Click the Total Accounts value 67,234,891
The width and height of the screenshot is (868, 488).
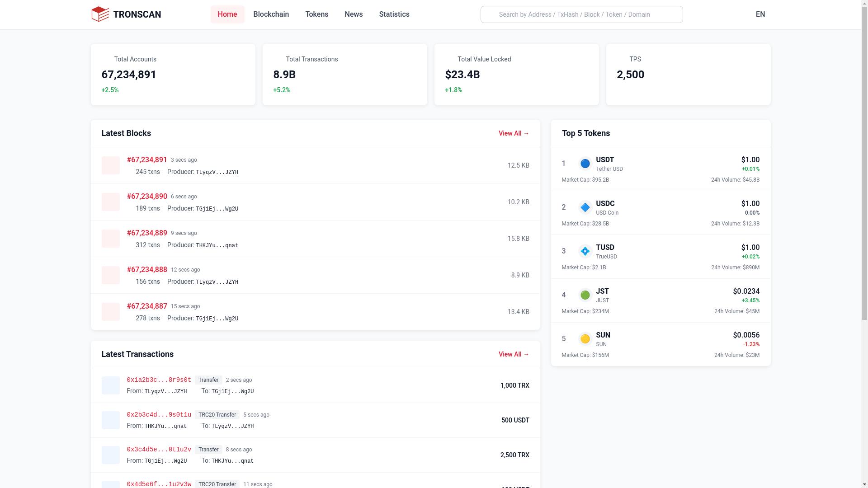pyautogui.click(x=129, y=75)
